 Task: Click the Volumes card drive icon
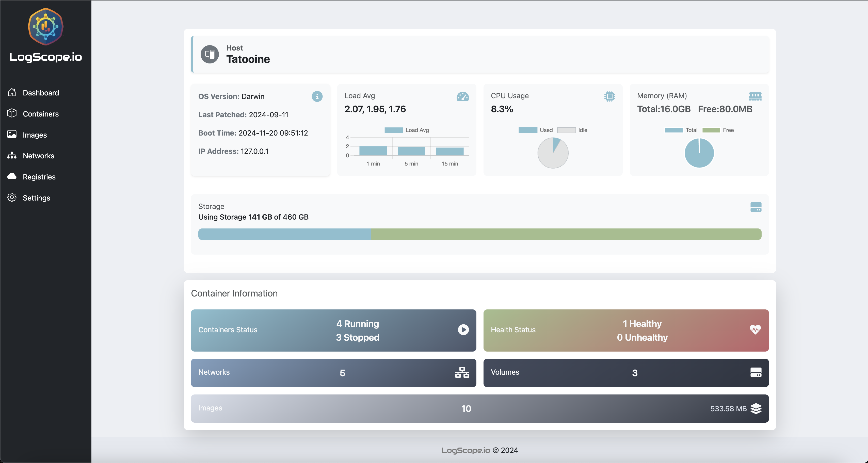click(756, 373)
